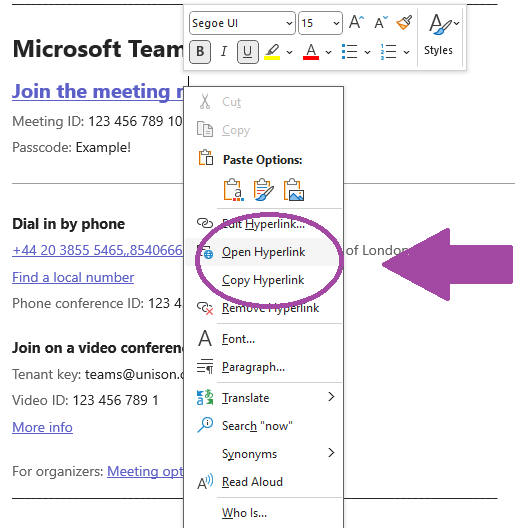Click the Meeting ID text line
The image size is (515, 528).
coord(97,121)
